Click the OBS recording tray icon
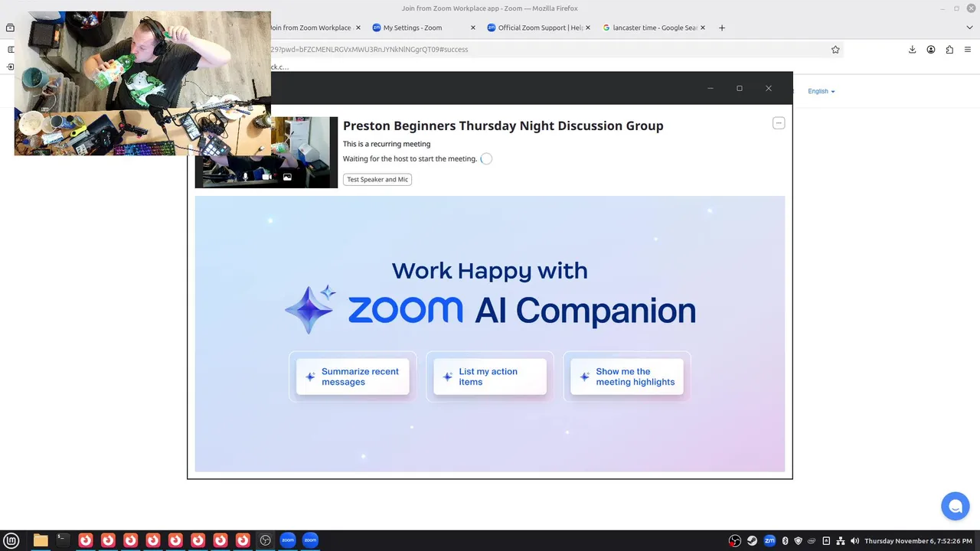This screenshot has height=551, width=980. 735,541
